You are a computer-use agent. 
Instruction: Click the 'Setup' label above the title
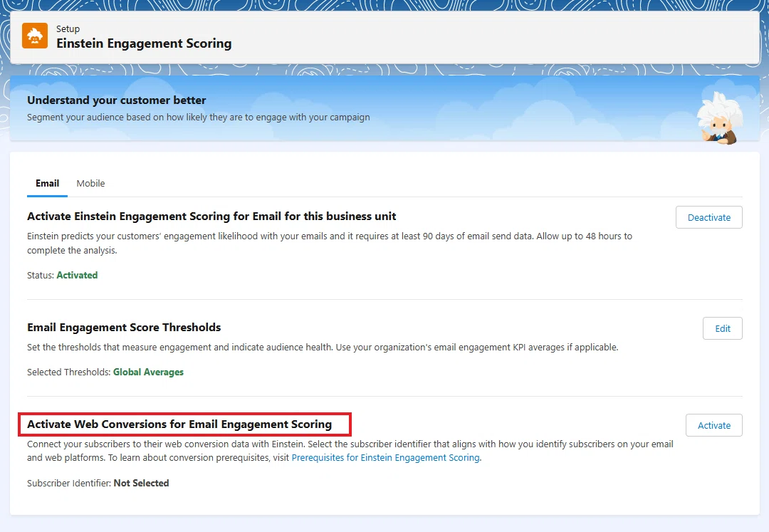click(x=68, y=29)
